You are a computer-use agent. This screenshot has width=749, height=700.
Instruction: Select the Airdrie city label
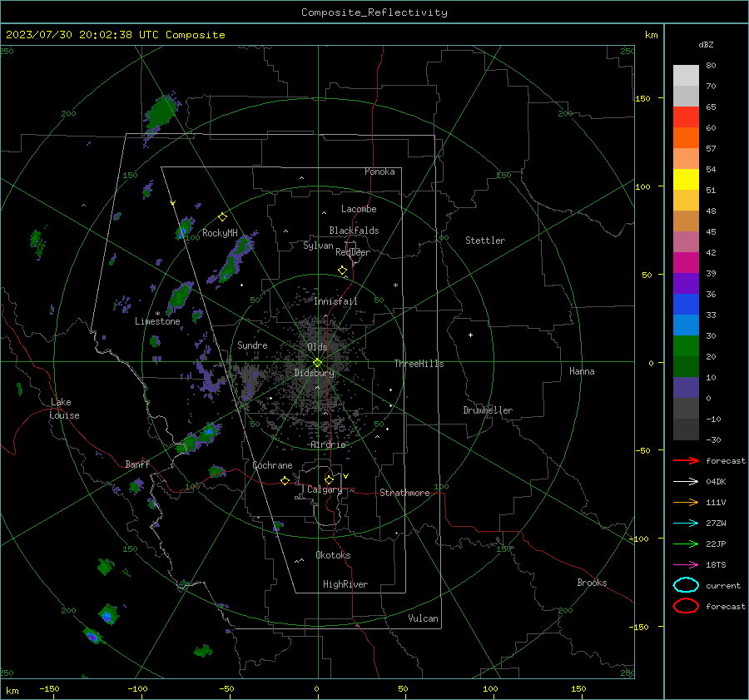(x=328, y=444)
